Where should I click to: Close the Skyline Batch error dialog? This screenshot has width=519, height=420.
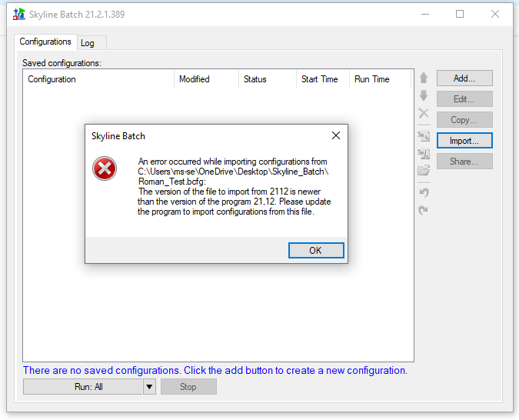335,136
